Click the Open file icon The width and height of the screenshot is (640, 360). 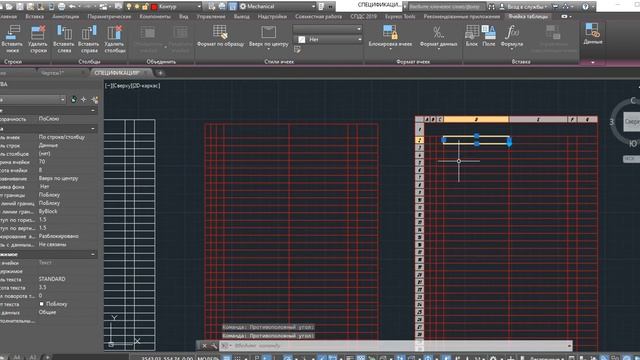click(9, 7)
